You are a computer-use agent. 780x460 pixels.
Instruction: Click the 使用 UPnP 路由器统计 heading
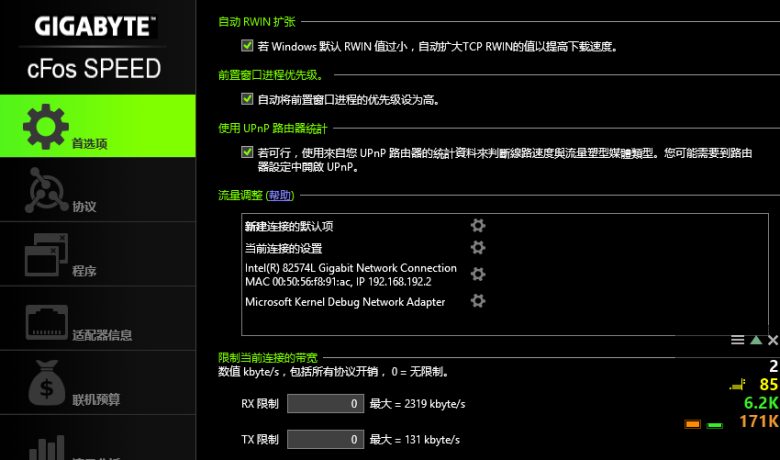[273, 128]
